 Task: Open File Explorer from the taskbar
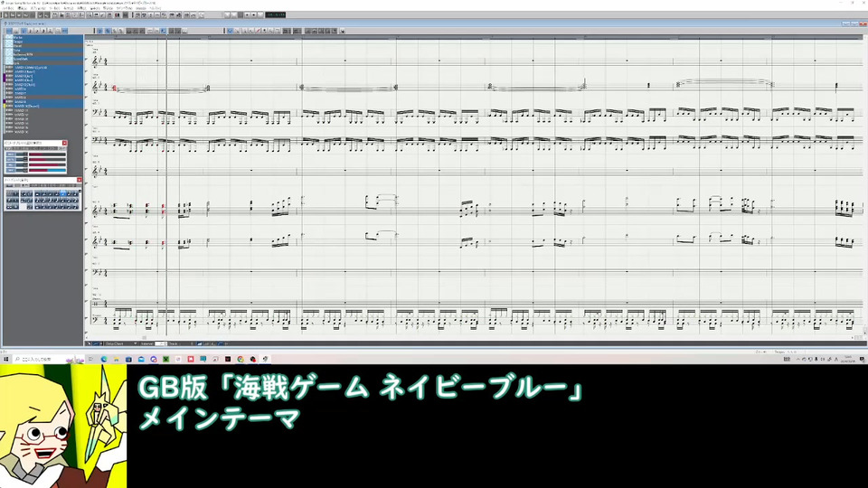(x=117, y=359)
